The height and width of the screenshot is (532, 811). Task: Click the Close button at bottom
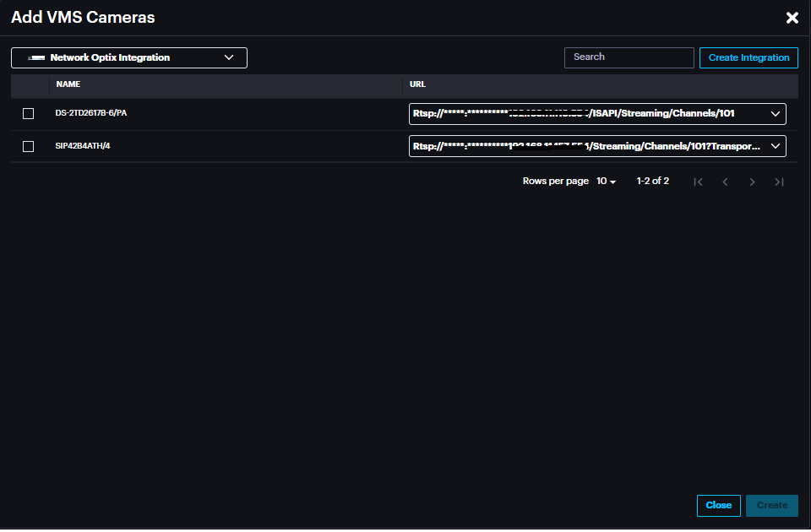718,505
